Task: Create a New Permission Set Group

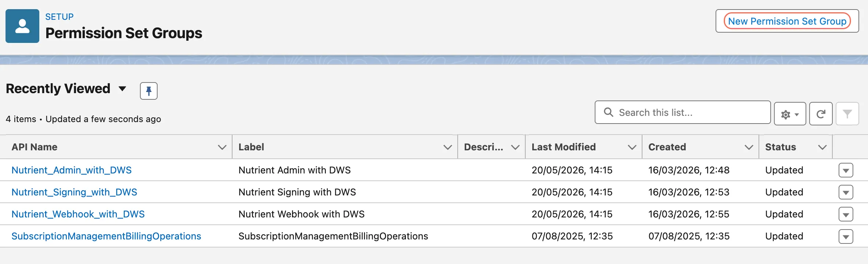Action: [787, 21]
